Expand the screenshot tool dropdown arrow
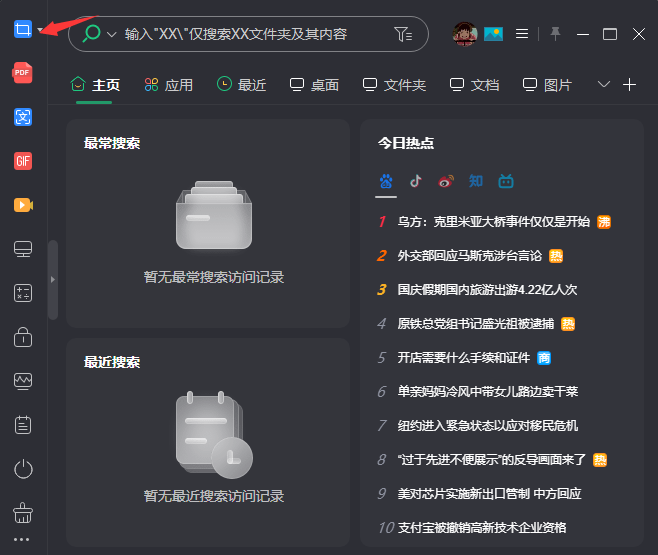658x555 pixels. pyautogui.click(x=40, y=30)
